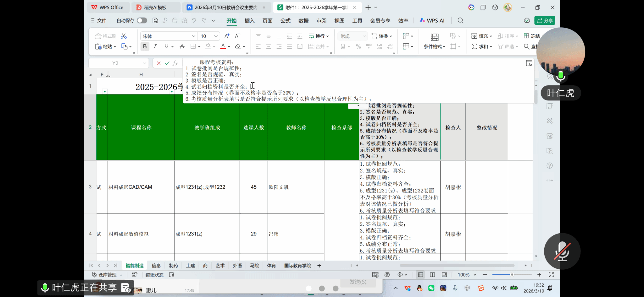Cancel formula entry with red X
Image resolution: width=644 pixels, height=297 pixels.
click(159, 63)
